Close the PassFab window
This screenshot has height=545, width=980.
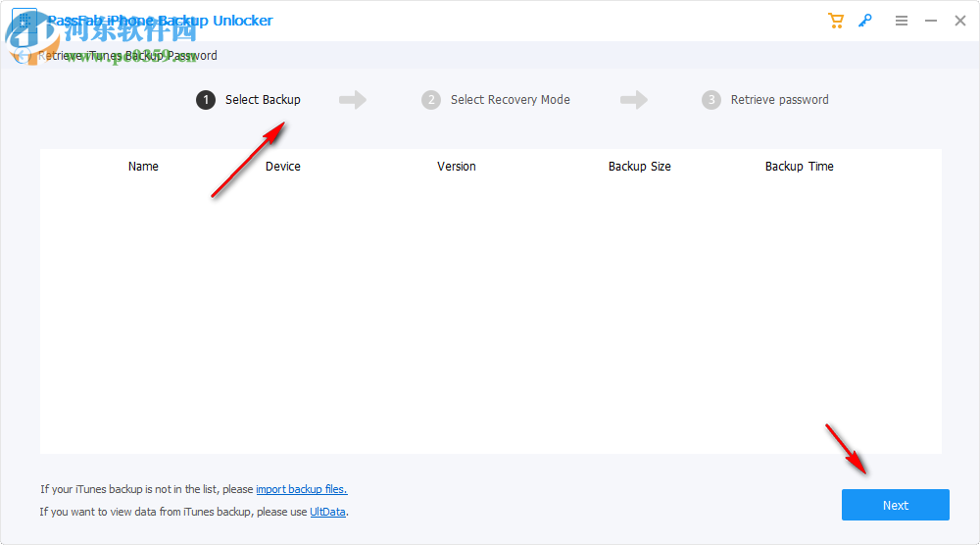[960, 21]
